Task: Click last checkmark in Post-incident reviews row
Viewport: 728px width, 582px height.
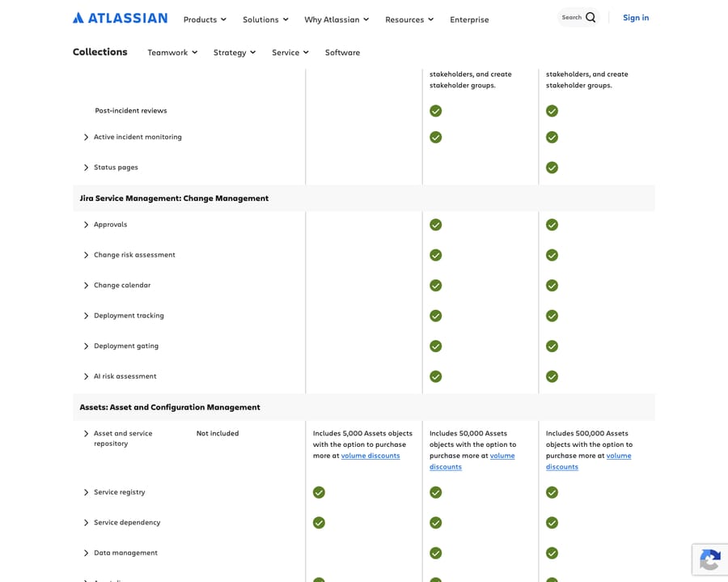Action: (552, 111)
